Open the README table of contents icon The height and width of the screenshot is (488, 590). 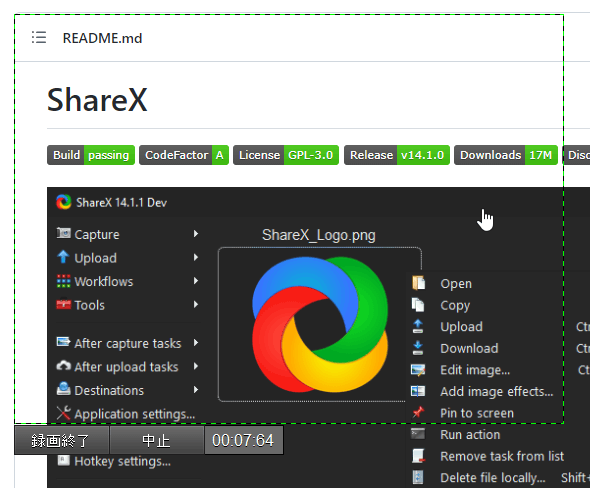pyautogui.click(x=39, y=38)
